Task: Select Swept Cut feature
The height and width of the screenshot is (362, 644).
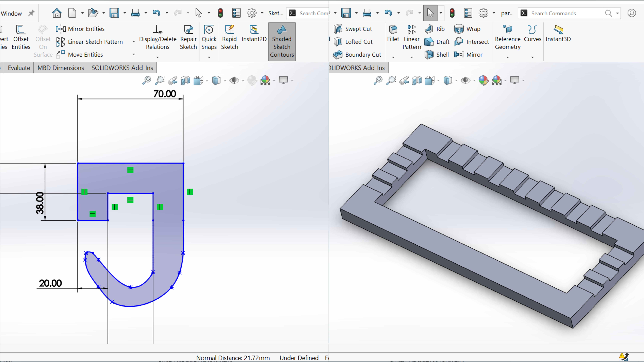Action: click(353, 29)
